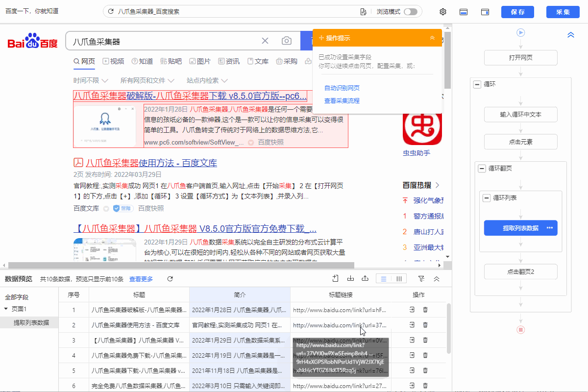
Task: Click the 查看采集流程 link
Action: click(342, 101)
